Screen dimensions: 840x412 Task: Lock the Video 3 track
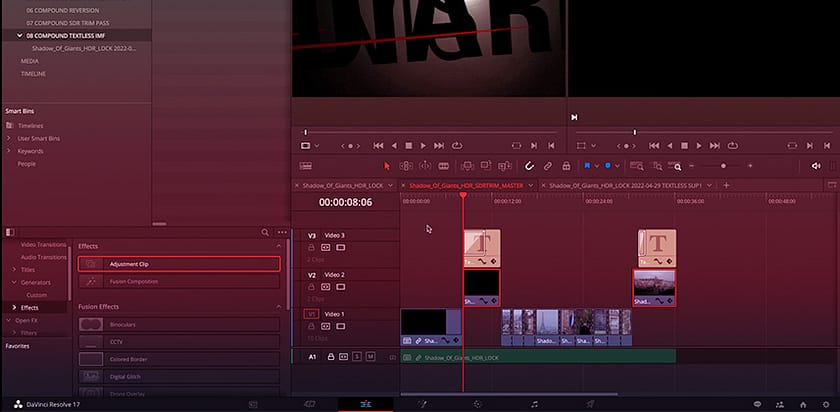coord(311,248)
